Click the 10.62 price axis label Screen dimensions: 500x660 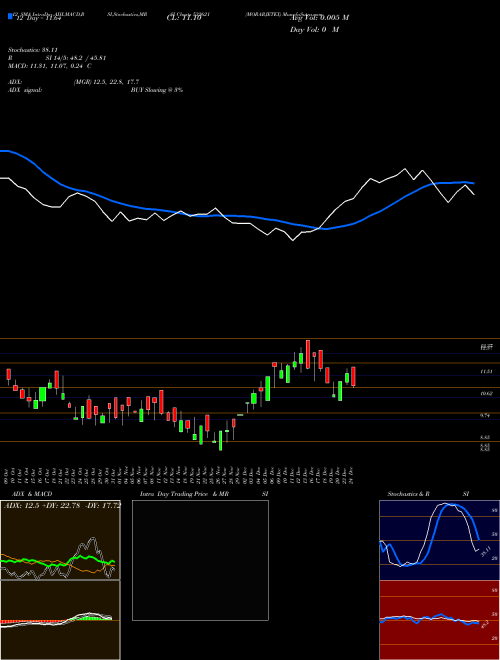coord(487,394)
